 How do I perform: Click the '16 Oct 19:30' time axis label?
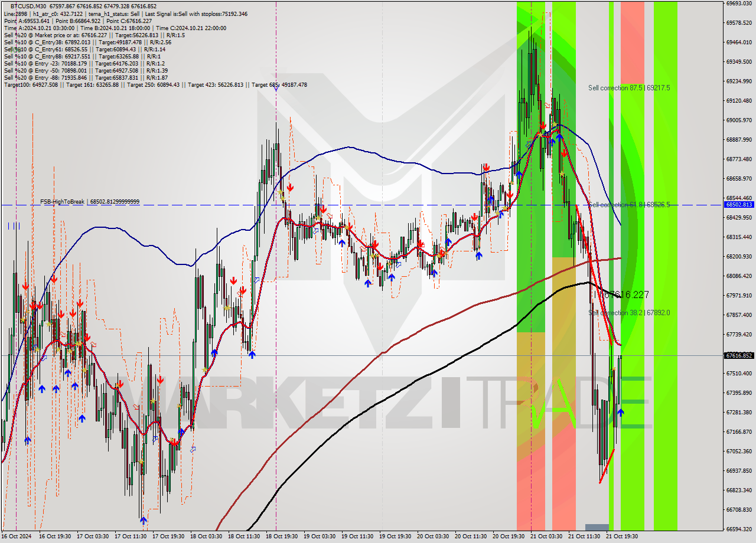click(x=55, y=537)
